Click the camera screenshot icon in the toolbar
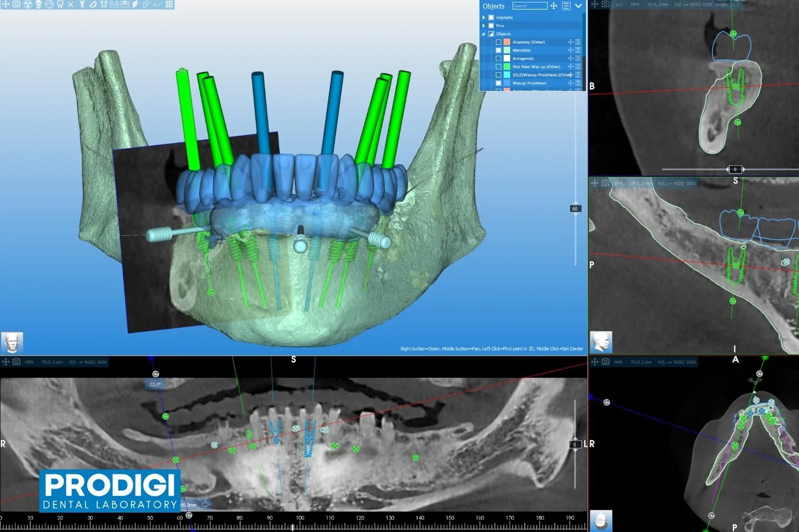This screenshot has height=532, width=799. 16,4
